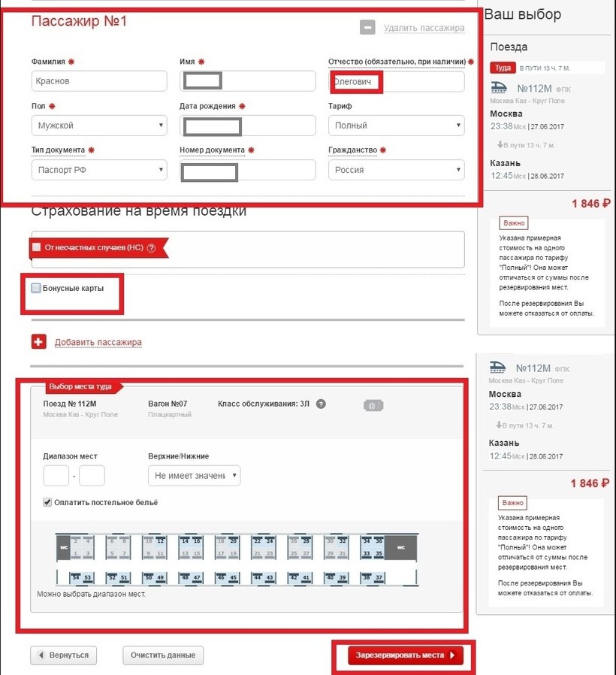
Task: Click the Дата рождения input field
Action: tap(248, 126)
